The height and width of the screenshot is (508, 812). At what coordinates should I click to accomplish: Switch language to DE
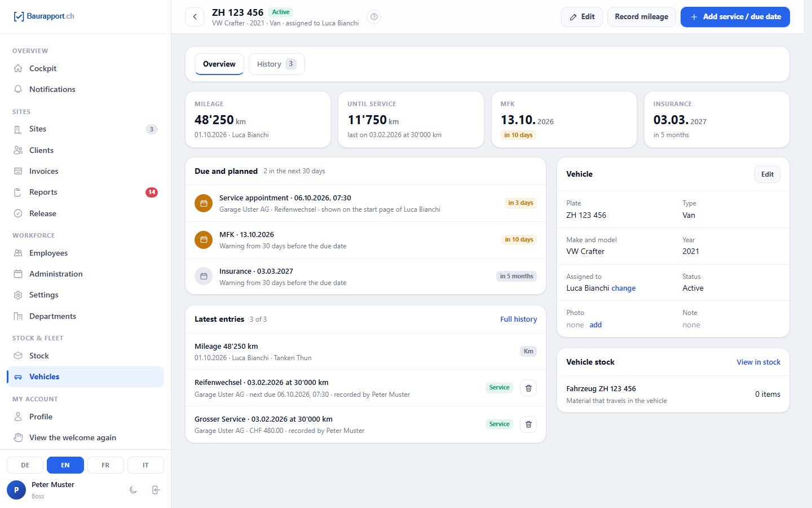pyautogui.click(x=25, y=465)
